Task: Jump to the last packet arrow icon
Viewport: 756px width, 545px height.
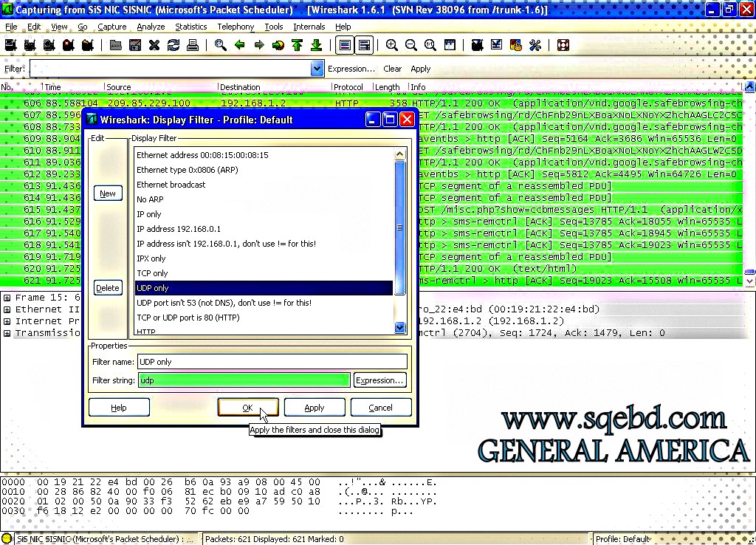Action: tap(316, 46)
